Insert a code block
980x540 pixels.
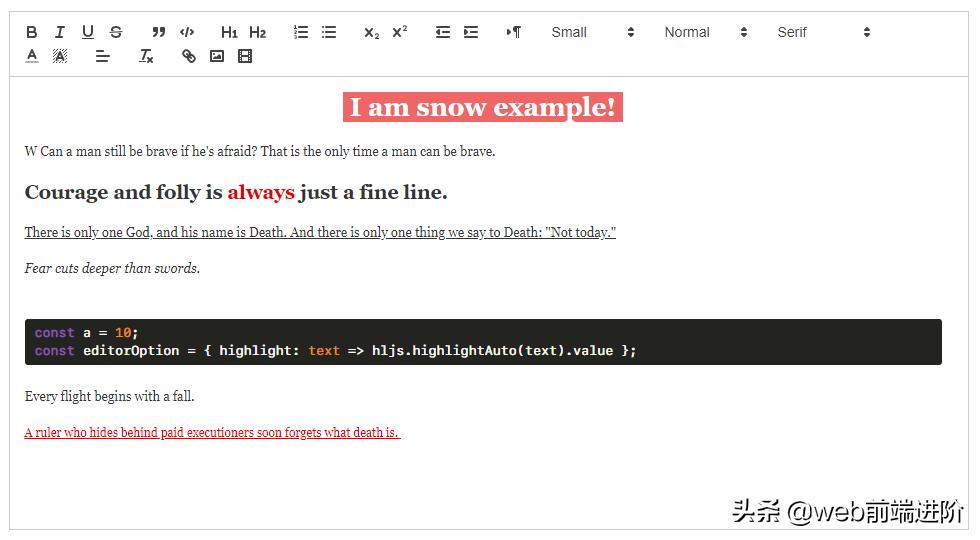point(187,32)
